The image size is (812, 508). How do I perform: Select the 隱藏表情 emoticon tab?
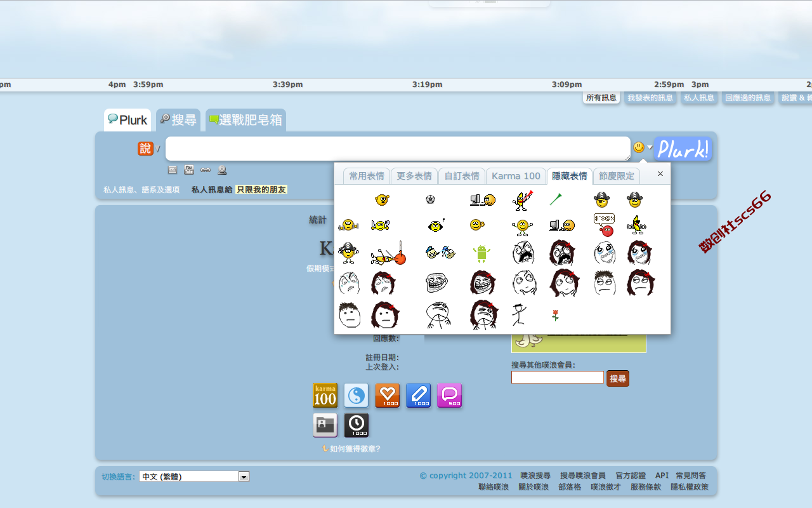pyautogui.click(x=570, y=176)
